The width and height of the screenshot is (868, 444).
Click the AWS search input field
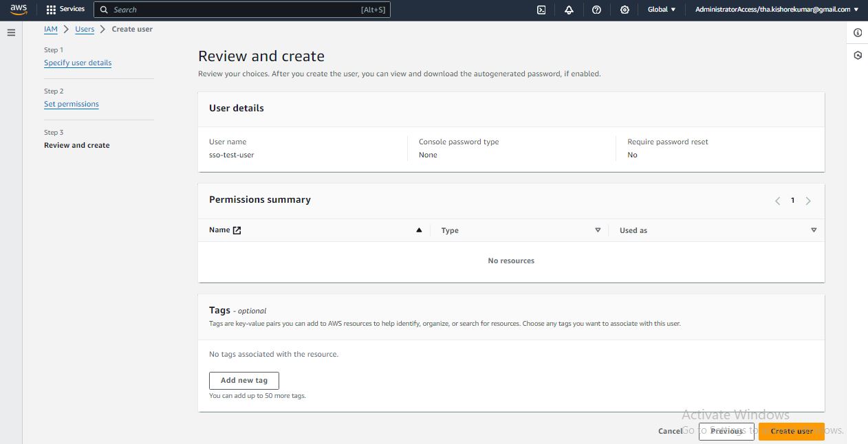pos(234,10)
